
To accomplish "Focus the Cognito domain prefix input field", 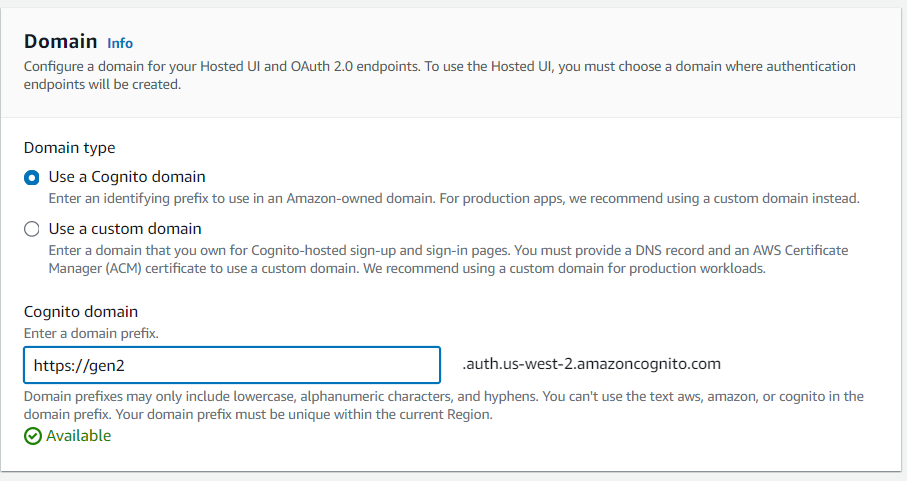I will point(232,365).
